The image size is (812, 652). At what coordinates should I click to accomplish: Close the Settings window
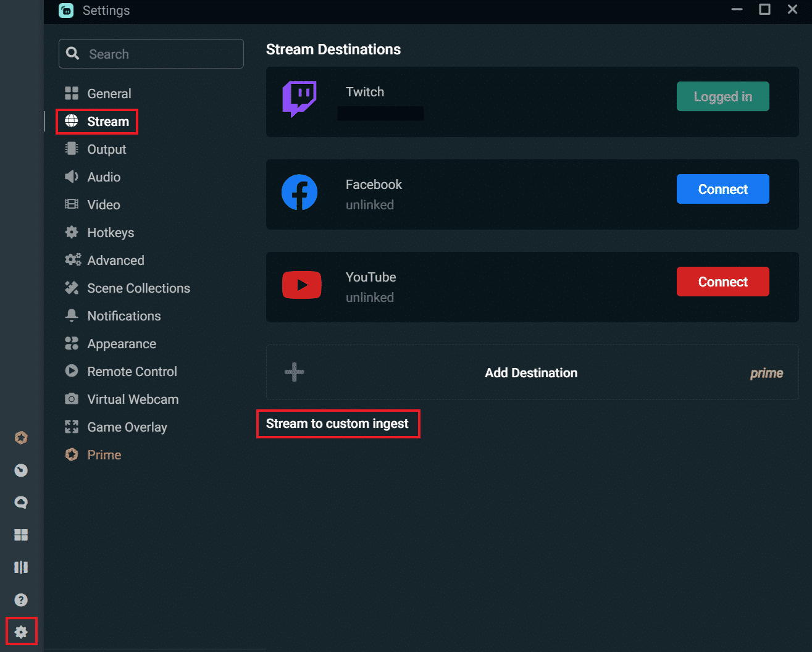(x=792, y=9)
